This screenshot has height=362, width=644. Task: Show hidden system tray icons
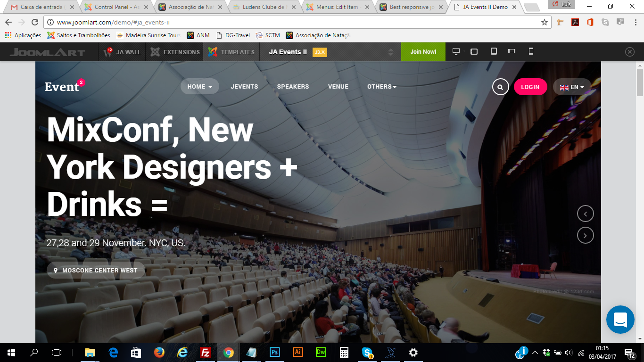(535, 352)
